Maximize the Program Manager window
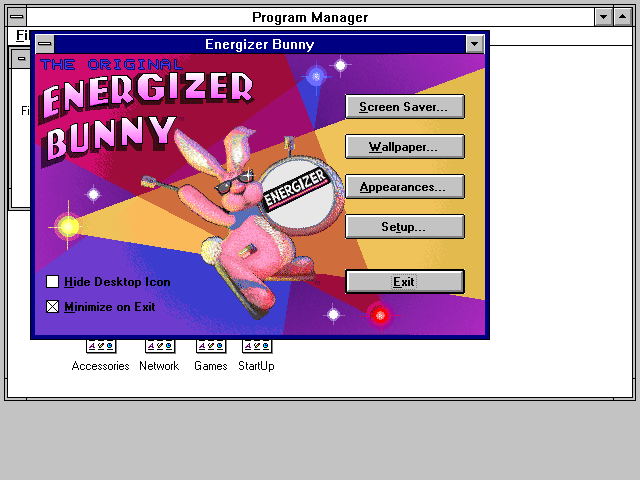Image resolution: width=640 pixels, height=480 pixels. [x=622, y=17]
